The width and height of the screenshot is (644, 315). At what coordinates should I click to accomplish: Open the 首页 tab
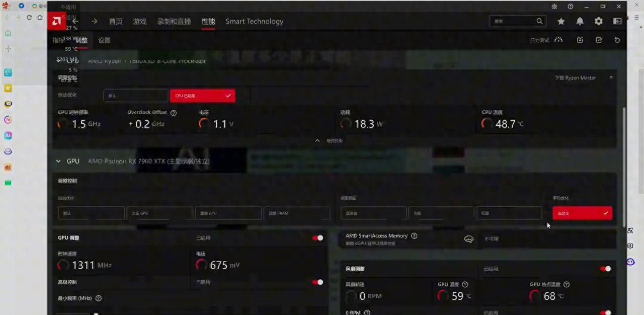[116, 21]
